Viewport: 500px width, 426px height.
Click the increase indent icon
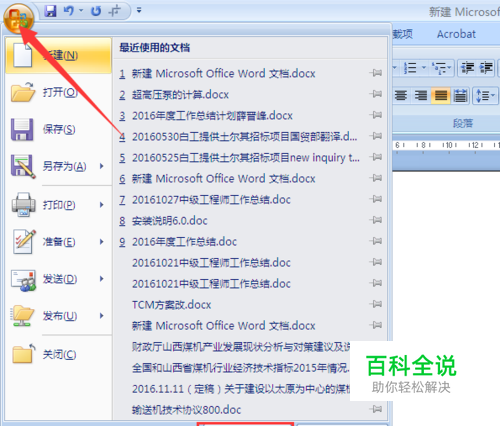pyautogui.click(x=486, y=68)
